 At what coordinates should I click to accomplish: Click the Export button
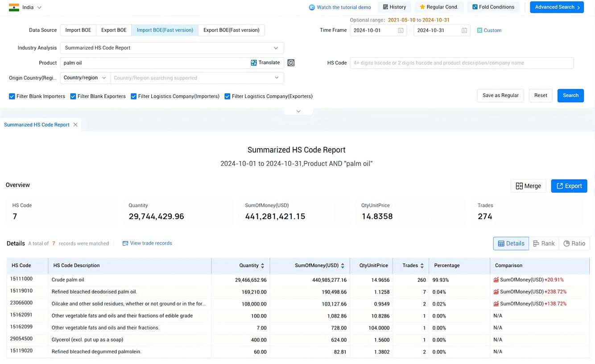(569, 186)
